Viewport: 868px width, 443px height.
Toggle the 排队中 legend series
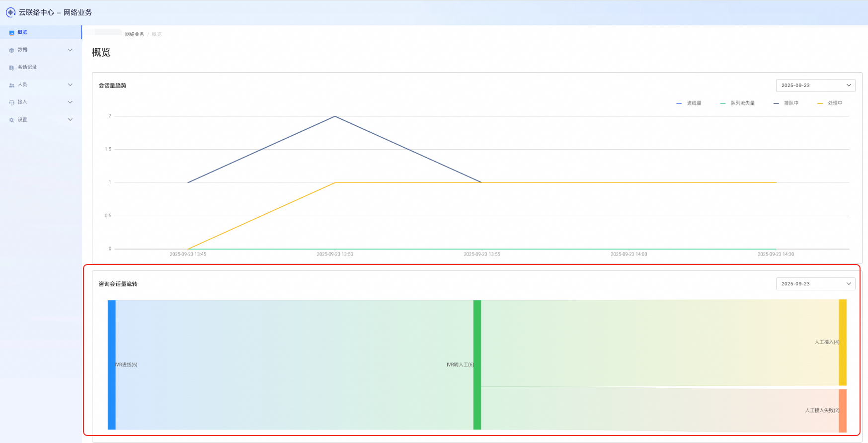(x=786, y=103)
